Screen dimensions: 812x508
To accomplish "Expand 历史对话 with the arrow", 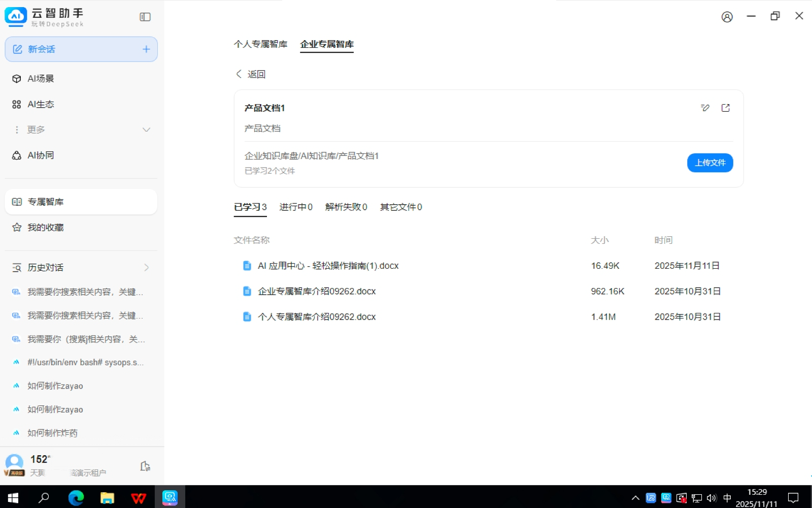I will (146, 268).
